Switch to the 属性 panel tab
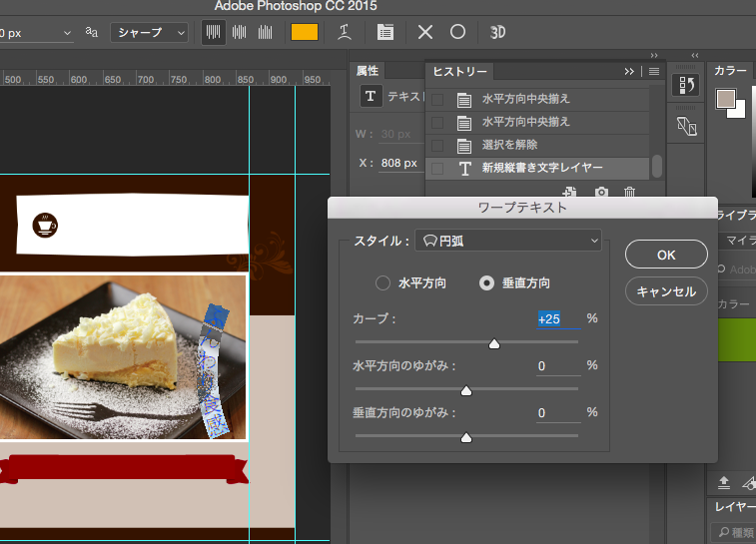Screen dimensions: 756x544 click(x=368, y=71)
